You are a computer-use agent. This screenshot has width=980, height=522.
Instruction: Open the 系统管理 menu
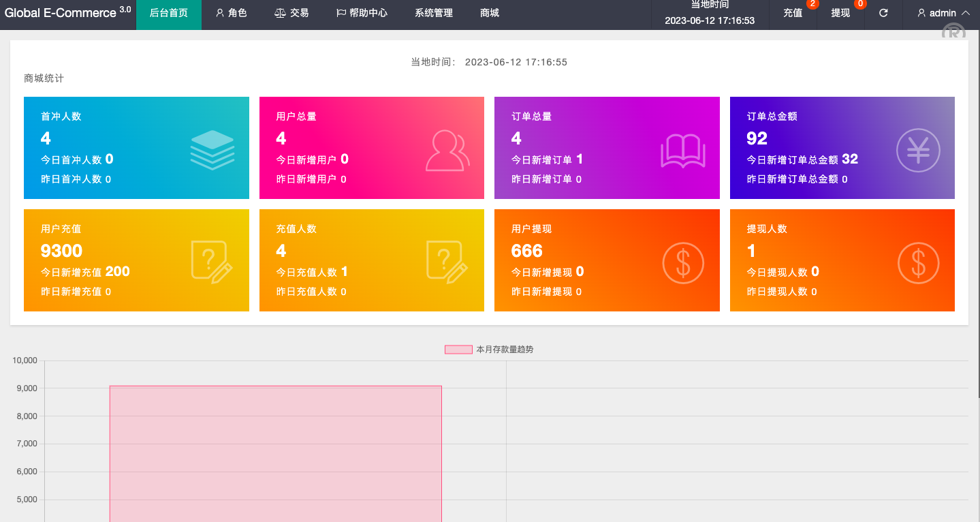pos(434,13)
